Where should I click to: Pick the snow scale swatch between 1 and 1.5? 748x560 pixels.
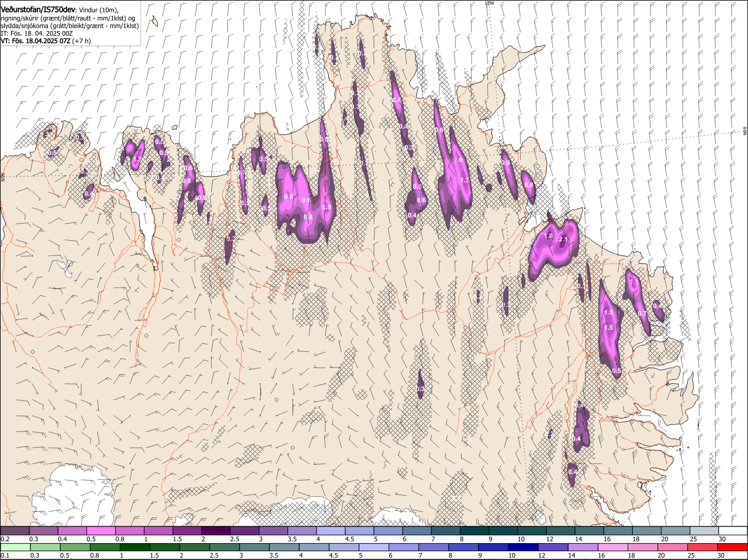click(x=158, y=531)
